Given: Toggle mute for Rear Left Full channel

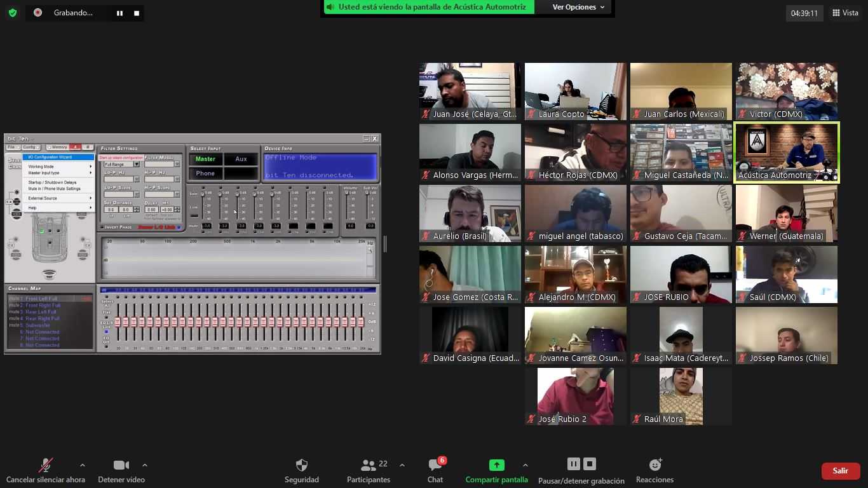Looking at the screenshot, I should tap(14, 312).
